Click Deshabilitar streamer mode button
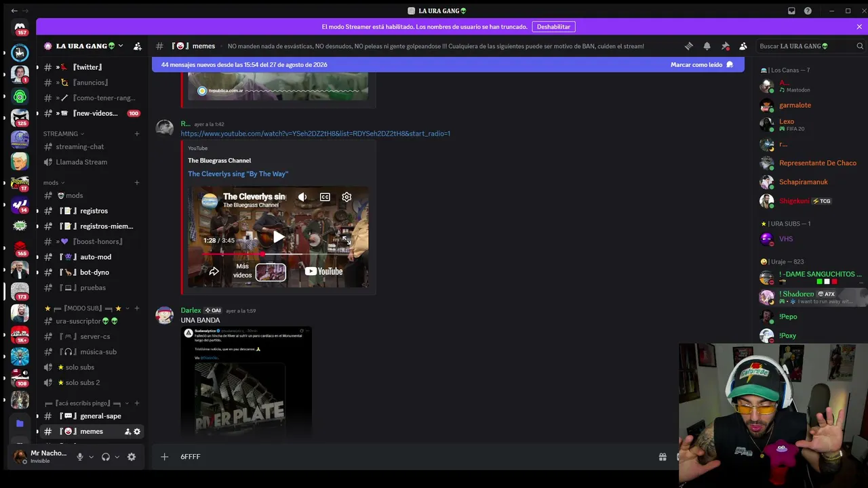 (x=553, y=26)
